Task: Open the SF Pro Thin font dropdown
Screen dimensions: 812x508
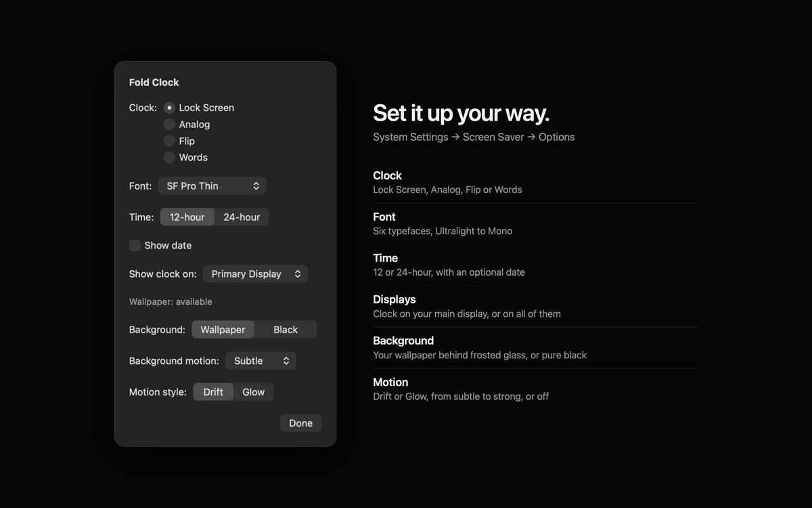Action: click(212, 186)
